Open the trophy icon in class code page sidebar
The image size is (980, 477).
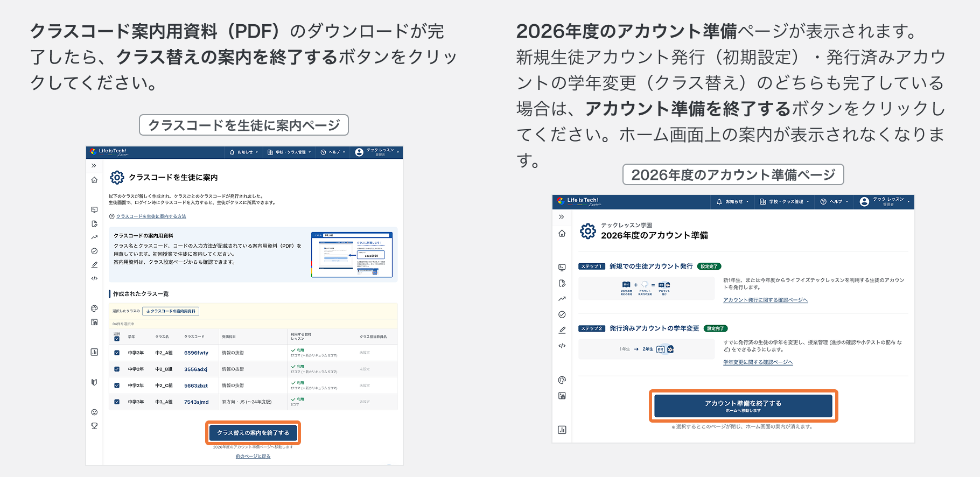[94, 425]
